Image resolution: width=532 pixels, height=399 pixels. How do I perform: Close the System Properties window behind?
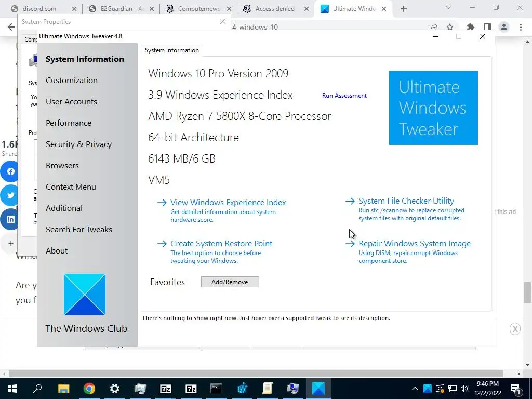tap(222, 21)
